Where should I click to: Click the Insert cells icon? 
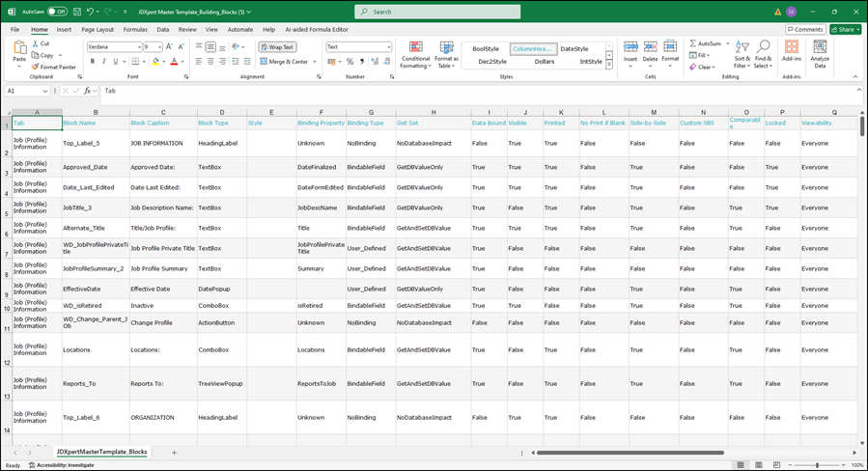(x=630, y=47)
